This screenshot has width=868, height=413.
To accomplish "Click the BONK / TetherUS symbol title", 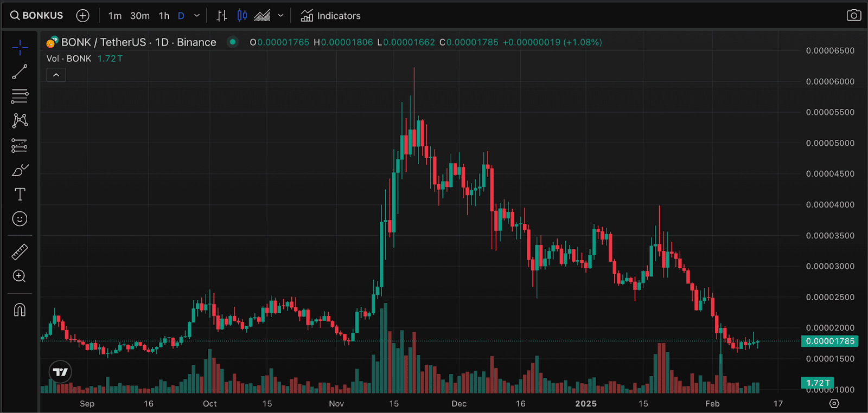I will [x=138, y=42].
